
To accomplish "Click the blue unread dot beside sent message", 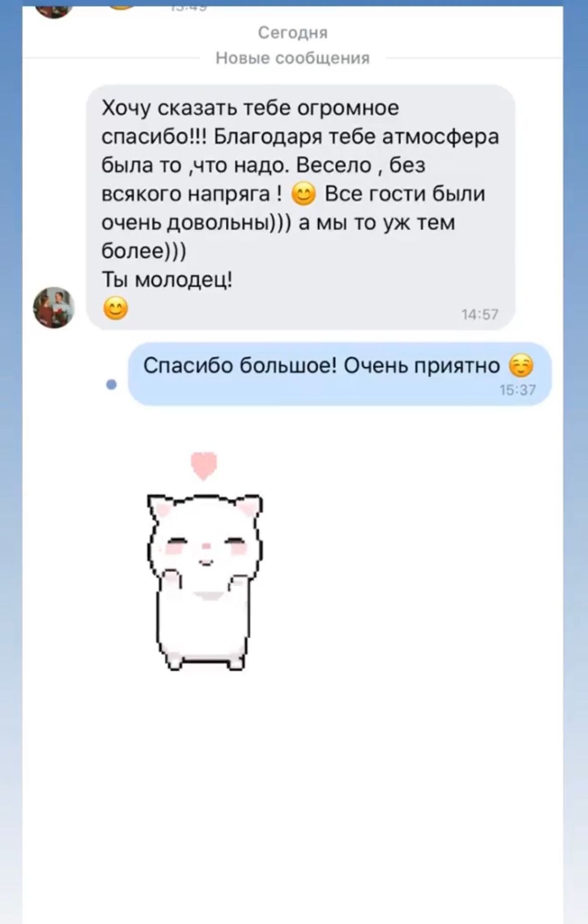I will coord(112,385).
